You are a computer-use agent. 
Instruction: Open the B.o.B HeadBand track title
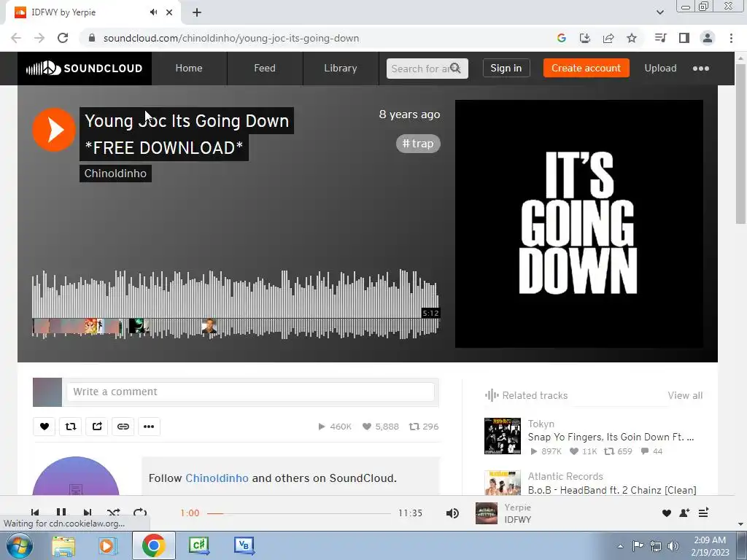pyautogui.click(x=612, y=490)
